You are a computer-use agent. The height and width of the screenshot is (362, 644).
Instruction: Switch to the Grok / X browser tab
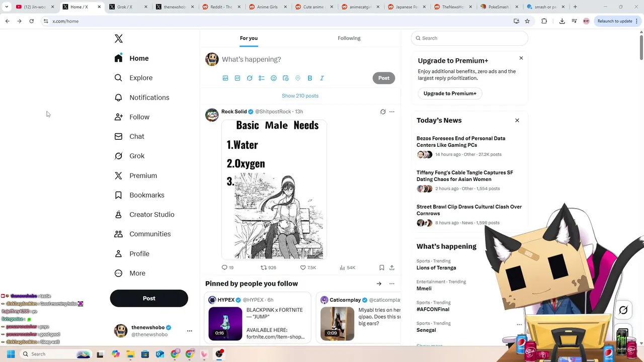click(128, 7)
